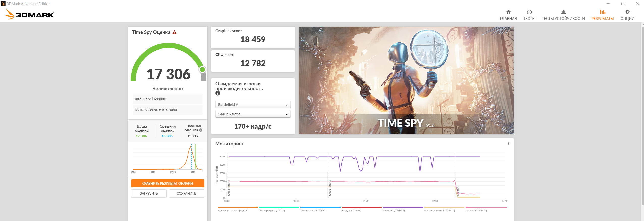The height and width of the screenshot is (221, 644).
Task: Click the ЗАГРУЗИТЬ button
Action: (149, 193)
